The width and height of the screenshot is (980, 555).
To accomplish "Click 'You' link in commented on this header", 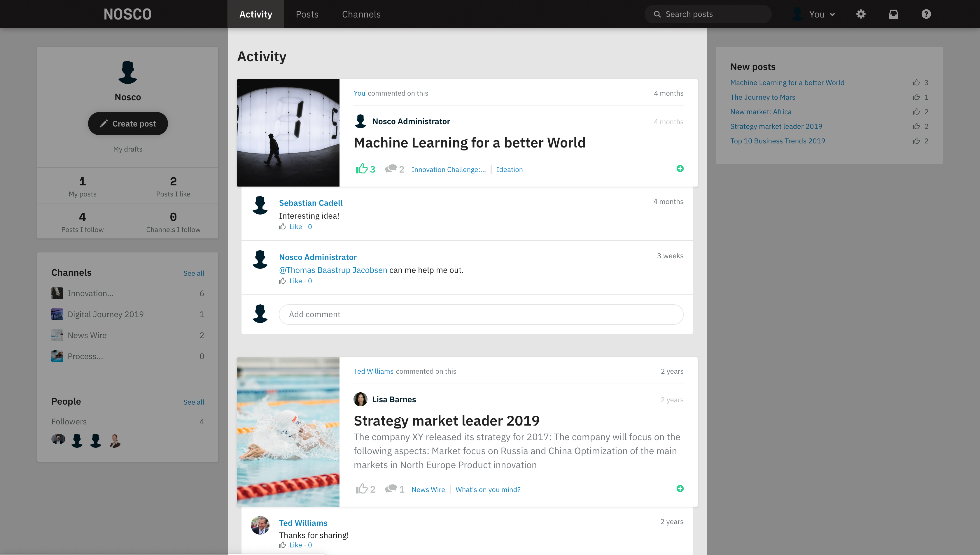I will [359, 93].
